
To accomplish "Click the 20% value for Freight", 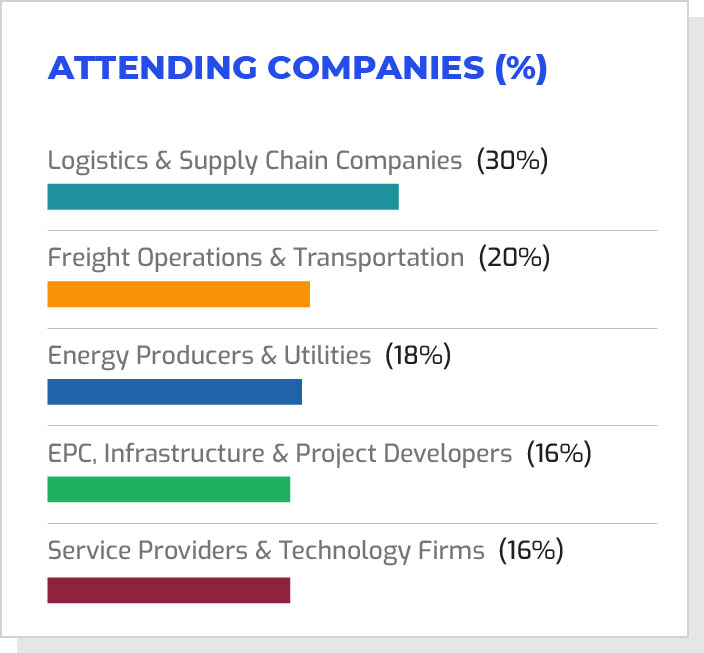I will [514, 258].
